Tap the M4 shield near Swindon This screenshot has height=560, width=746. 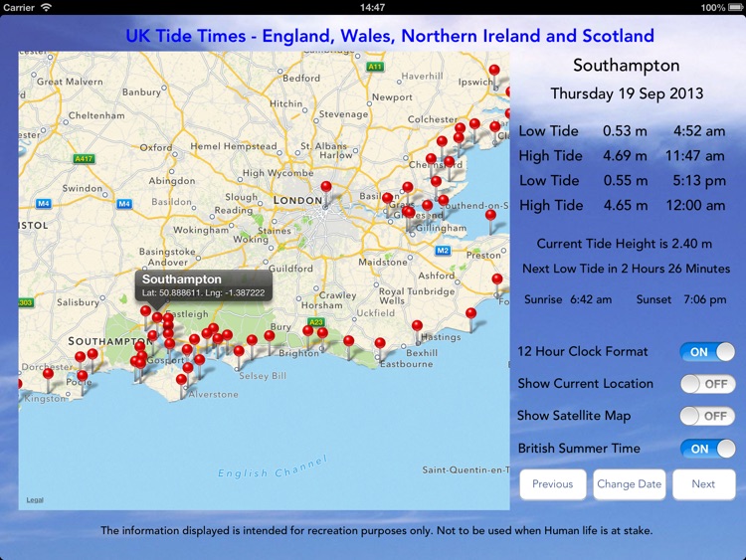[123, 204]
